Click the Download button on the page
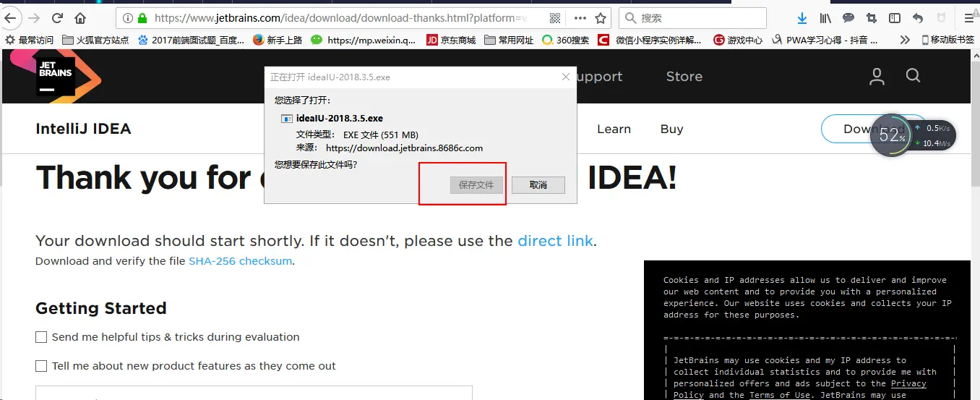 click(x=874, y=129)
